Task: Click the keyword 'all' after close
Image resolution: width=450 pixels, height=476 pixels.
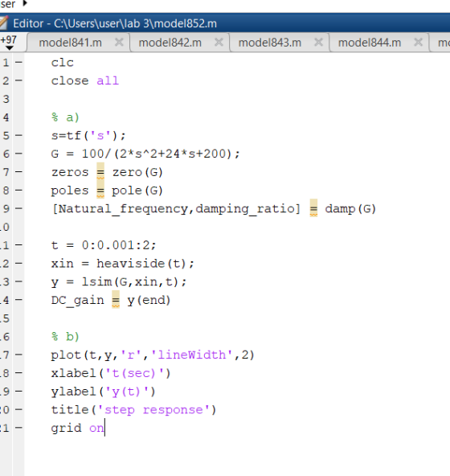Action: [x=108, y=81]
